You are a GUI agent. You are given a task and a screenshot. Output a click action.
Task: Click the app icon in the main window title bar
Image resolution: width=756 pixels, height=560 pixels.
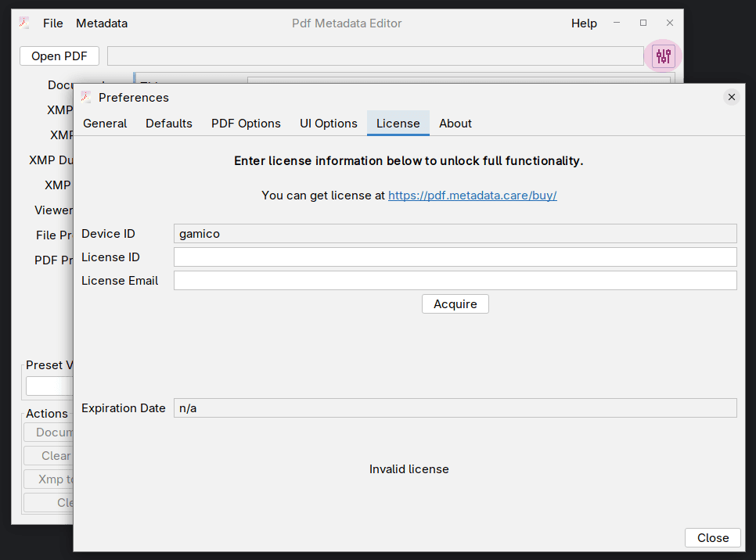point(23,23)
